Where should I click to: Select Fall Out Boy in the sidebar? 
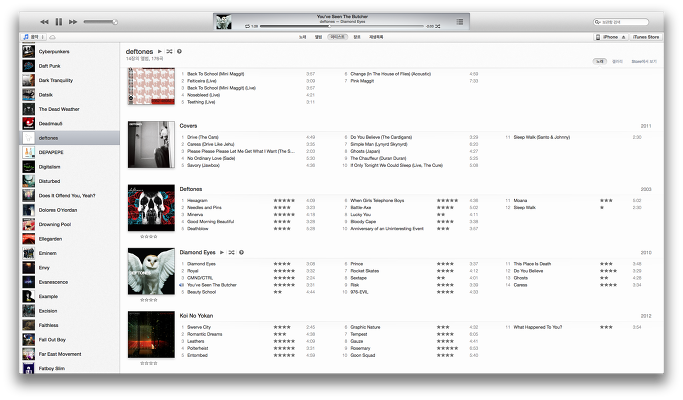point(71,339)
